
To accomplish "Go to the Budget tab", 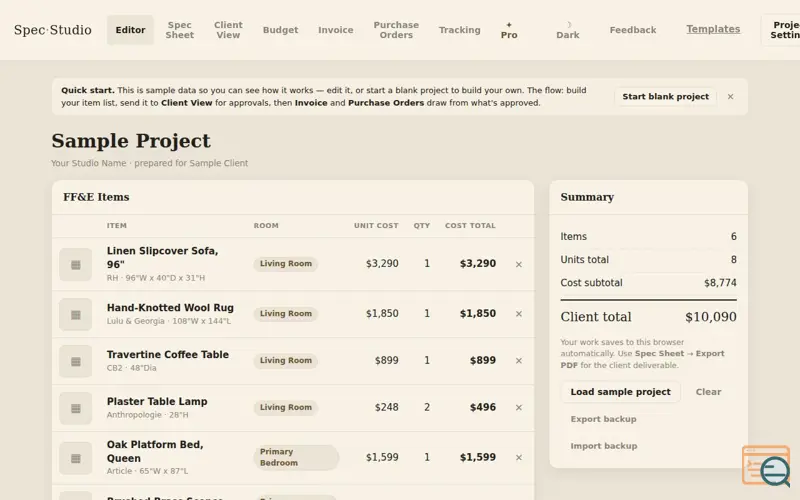I will 280,30.
